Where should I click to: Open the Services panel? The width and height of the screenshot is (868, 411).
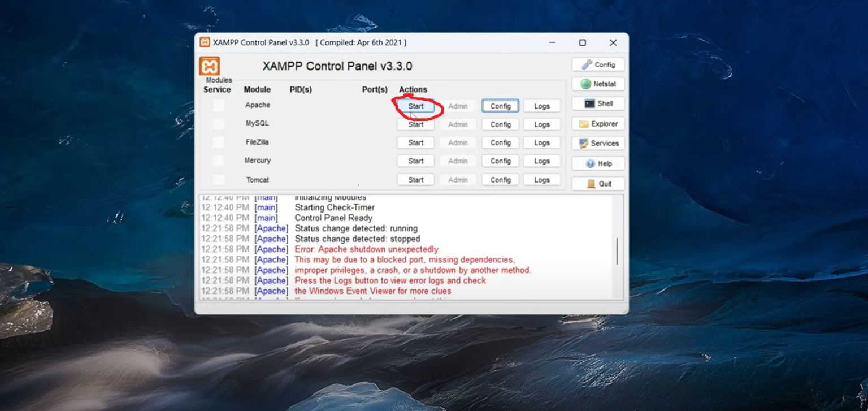pos(598,144)
